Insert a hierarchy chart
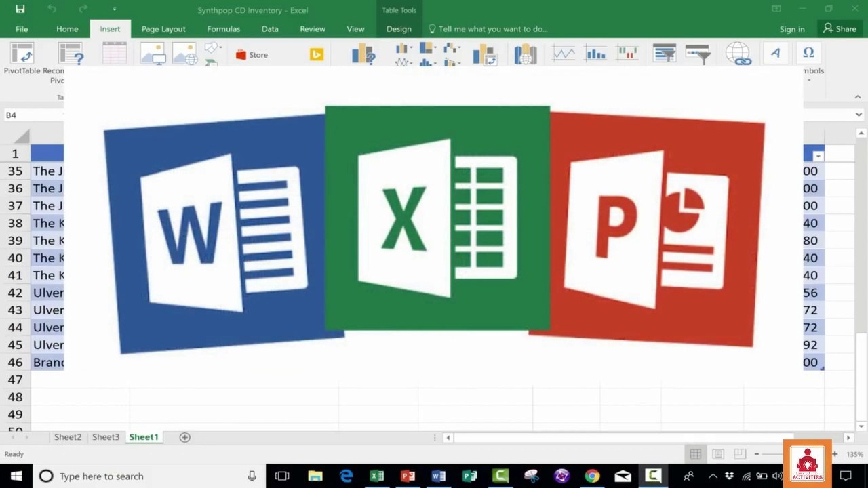This screenshot has height=488, width=868. click(427, 48)
